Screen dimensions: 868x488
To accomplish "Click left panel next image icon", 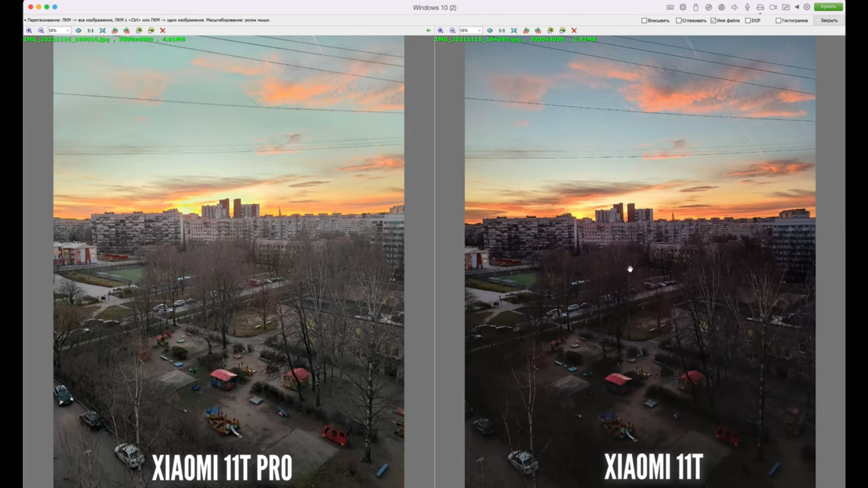I will point(151,30).
